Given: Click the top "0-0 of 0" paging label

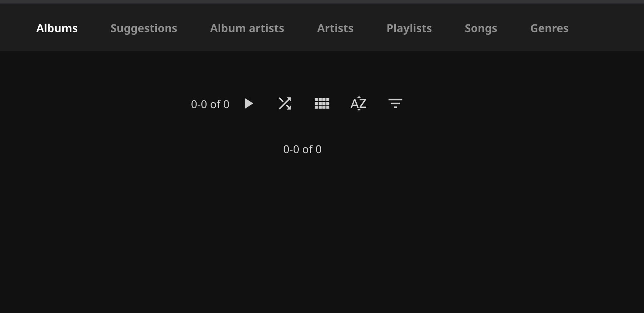Looking at the screenshot, I should coord(210,104).
